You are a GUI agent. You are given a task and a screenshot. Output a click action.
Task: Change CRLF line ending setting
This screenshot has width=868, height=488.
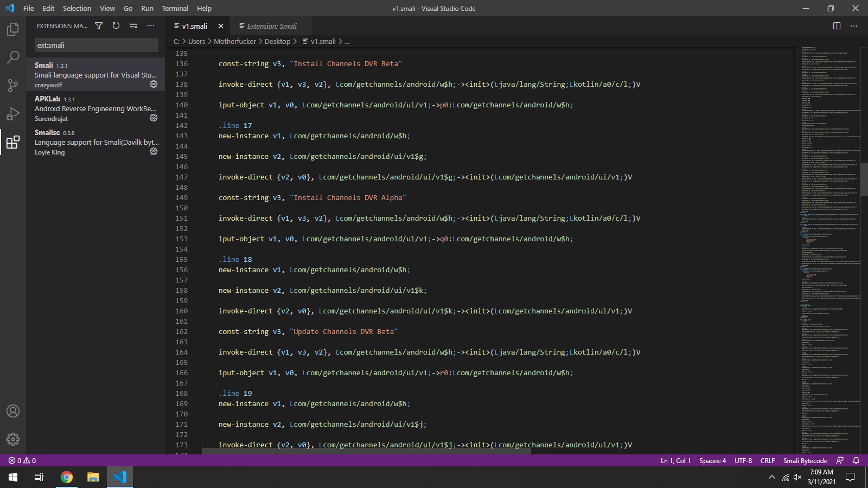click(x=767, y=460)
